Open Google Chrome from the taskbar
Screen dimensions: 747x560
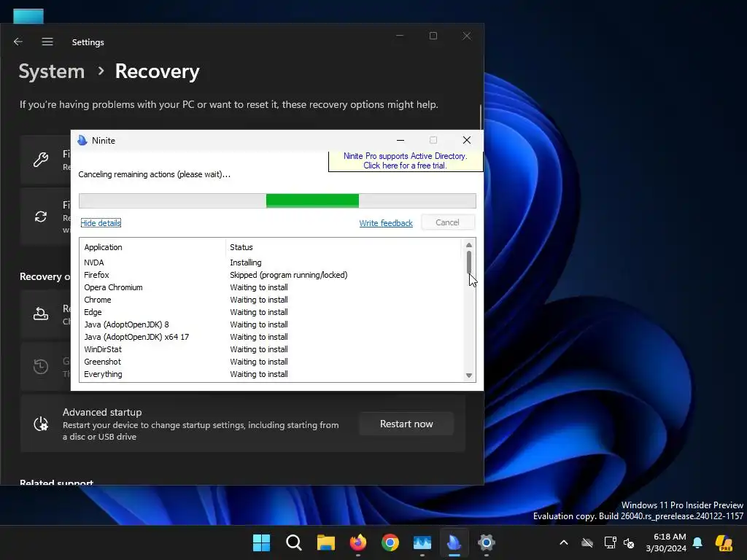pyautogui.click(x=390, y=542)
